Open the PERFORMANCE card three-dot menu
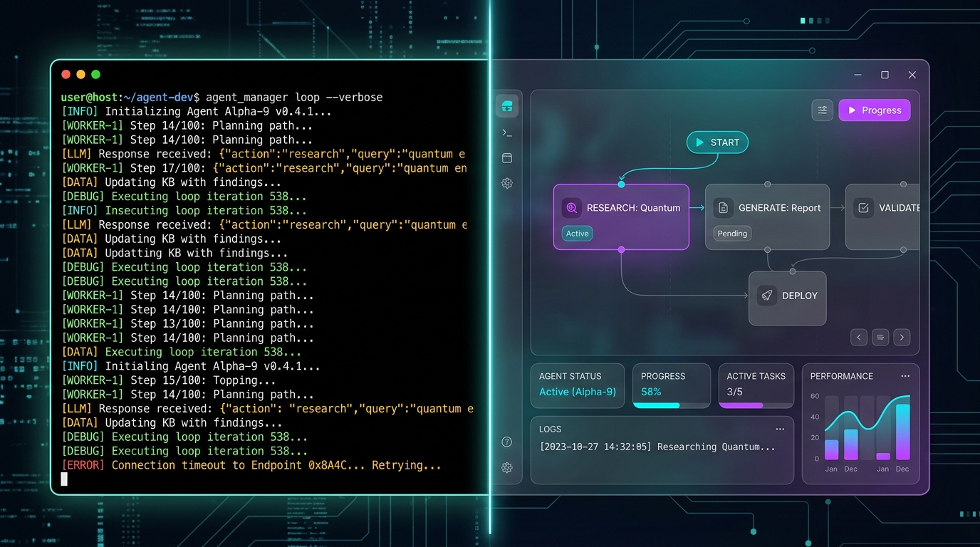 905,376
